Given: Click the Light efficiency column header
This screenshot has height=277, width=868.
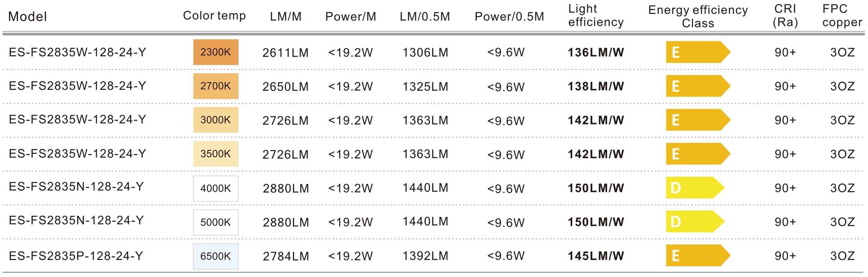Looking at the screenshot, I should (x=595, y=16).
